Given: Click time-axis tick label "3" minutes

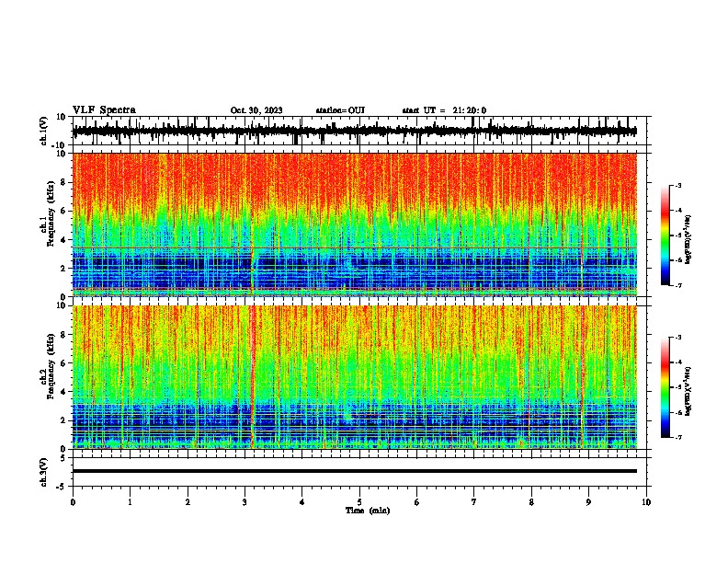Looking at the screenshot, I should 245,502.
